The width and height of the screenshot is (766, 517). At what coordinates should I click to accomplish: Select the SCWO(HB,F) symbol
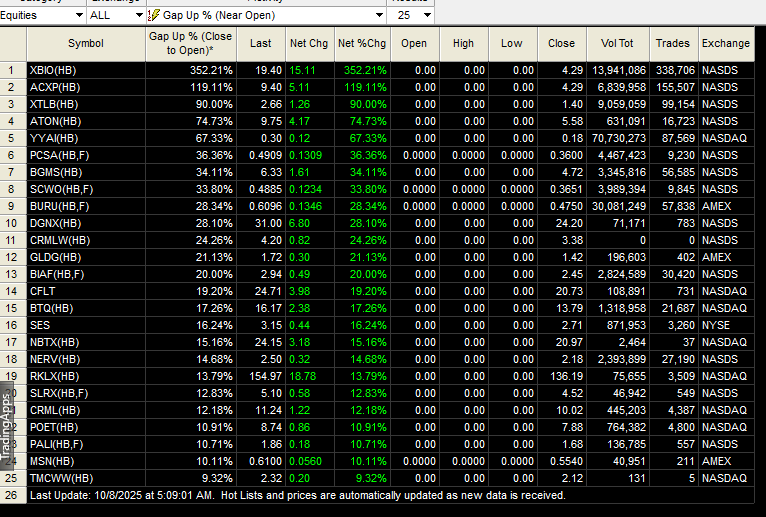point(61,189)
